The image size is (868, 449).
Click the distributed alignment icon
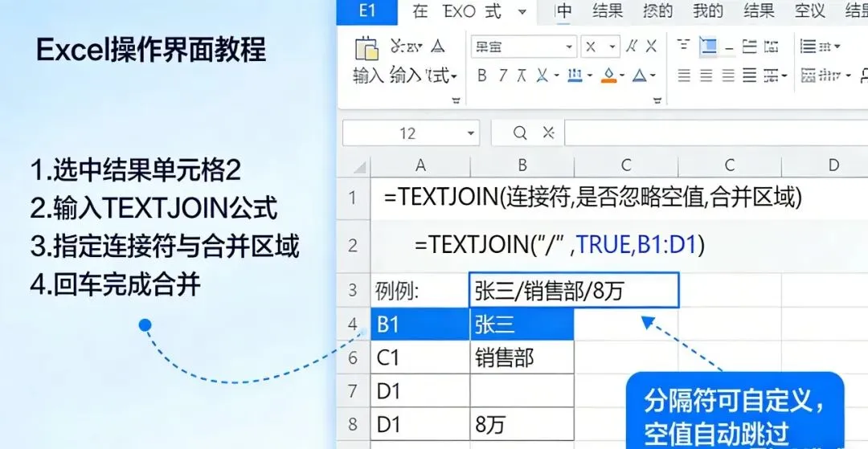[x=771, y=76]
